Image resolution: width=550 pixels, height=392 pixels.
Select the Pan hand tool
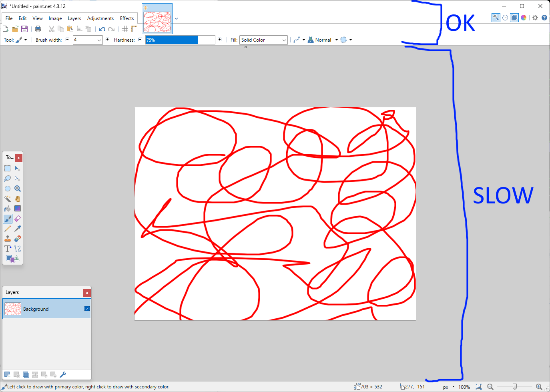click(x=18, y=199)
